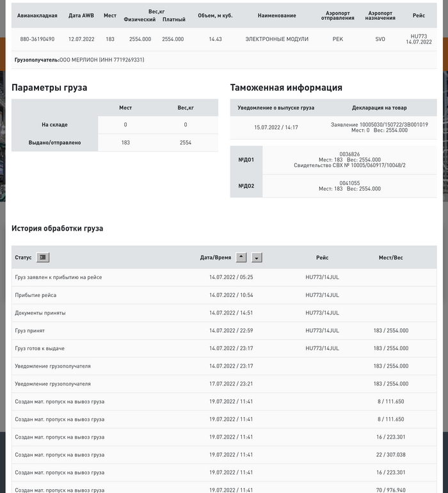Viewport: 448px width, 493px height.
Task: Select the На складе row label
Action: point(54,125)
